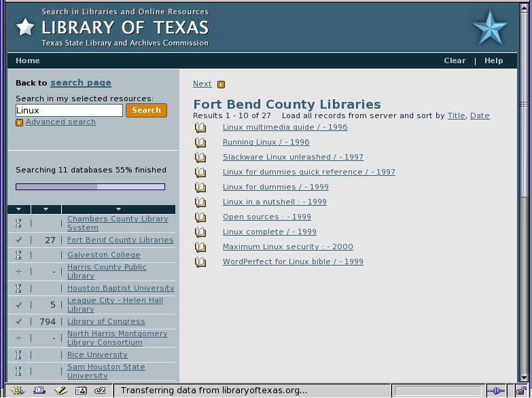Image resolution: width=532 pixels, height=398 pixels.
Task: Click book icon next to Slackware Linux unleashed
Action: [200, 158]
